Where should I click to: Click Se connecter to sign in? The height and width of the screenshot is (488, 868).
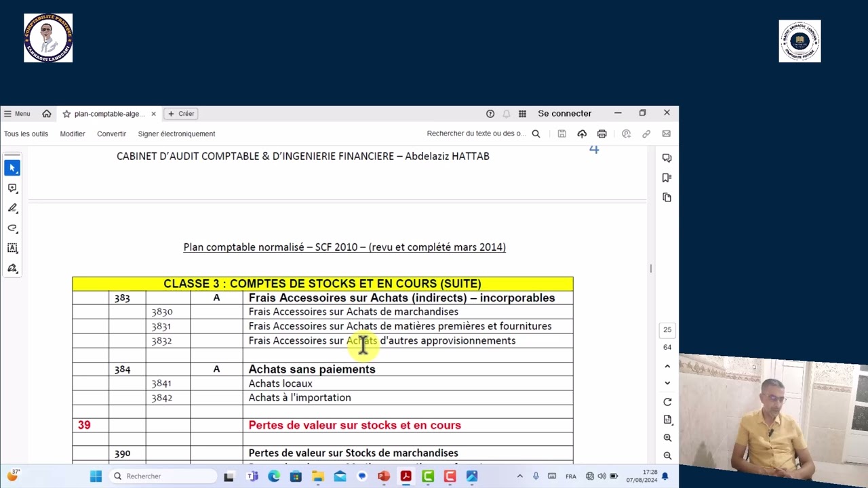tap(564, 113)
